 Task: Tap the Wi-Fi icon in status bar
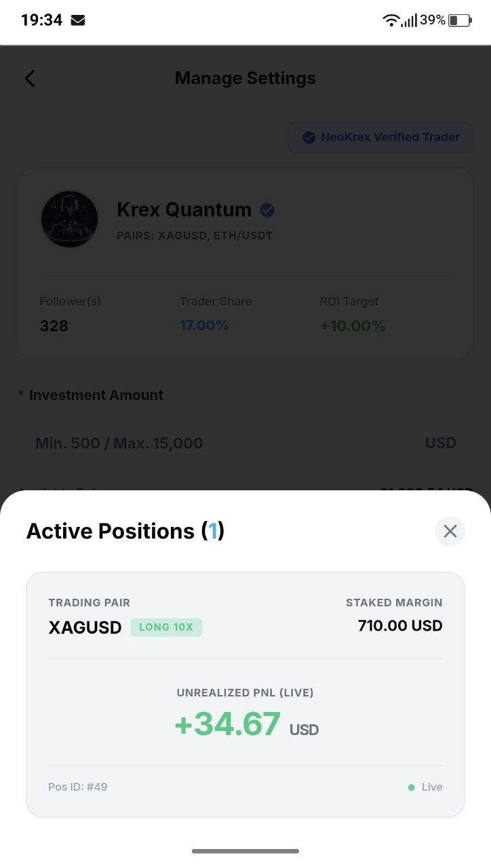tap(391, 20)
